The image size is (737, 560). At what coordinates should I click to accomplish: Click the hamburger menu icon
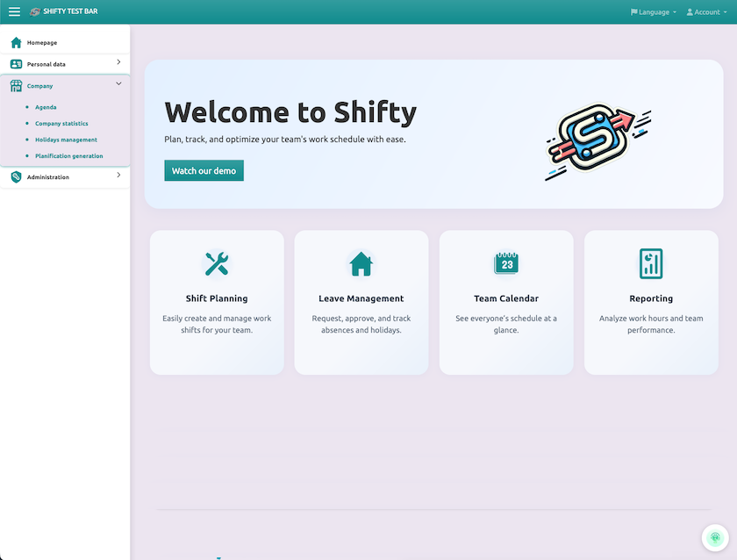(x=14, y=11)
